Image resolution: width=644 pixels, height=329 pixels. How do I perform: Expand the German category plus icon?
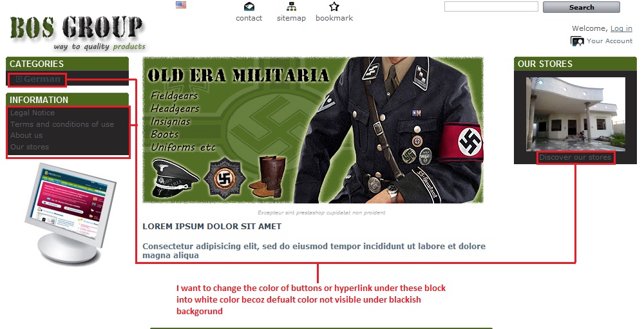(x=19, y=79)
